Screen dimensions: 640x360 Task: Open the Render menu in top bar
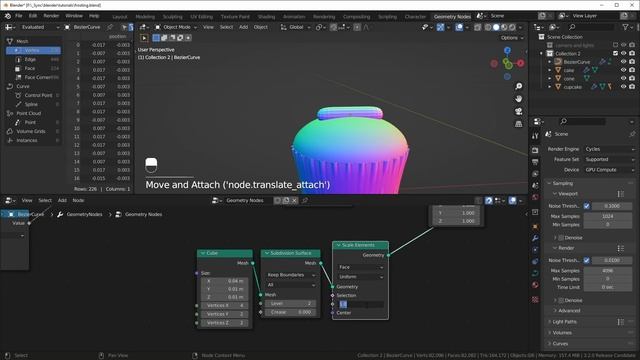pos(51,16)
